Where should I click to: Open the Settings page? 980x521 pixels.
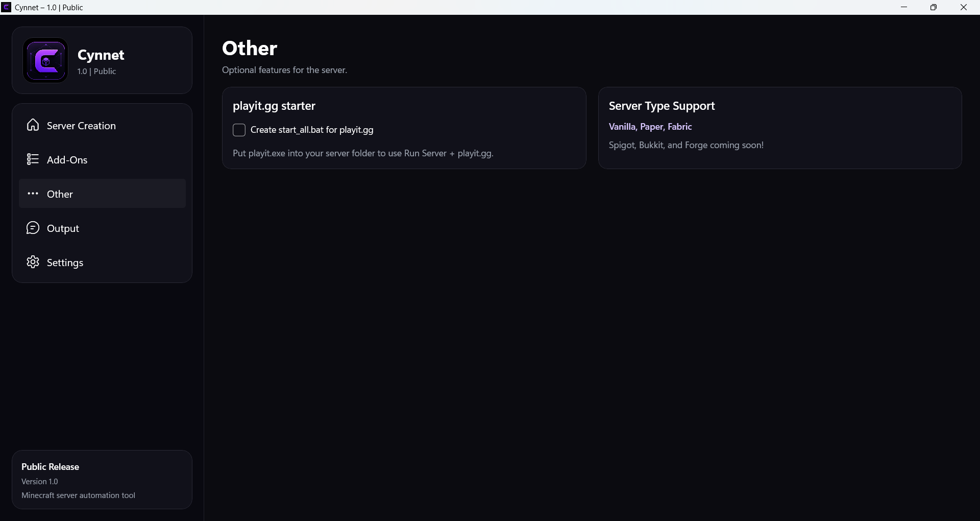[102, 262]
